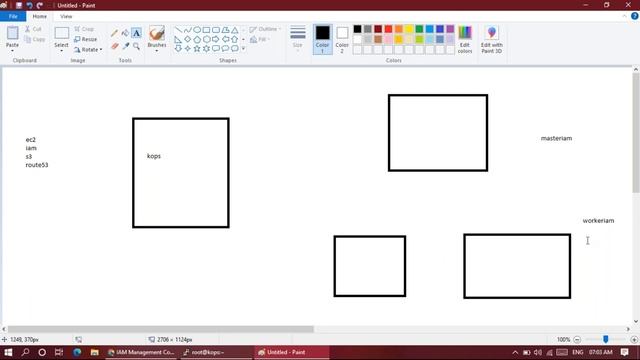This screenshot has width=640, height=360.
Task: Choose the Oval callout shape
Action: click(225, 49)
